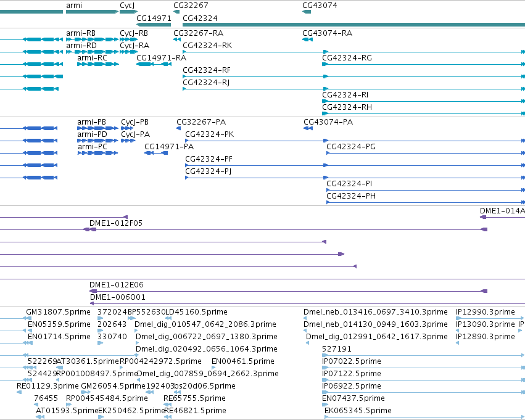
Task: Select protein armi-PB
Action: (92, 122)
